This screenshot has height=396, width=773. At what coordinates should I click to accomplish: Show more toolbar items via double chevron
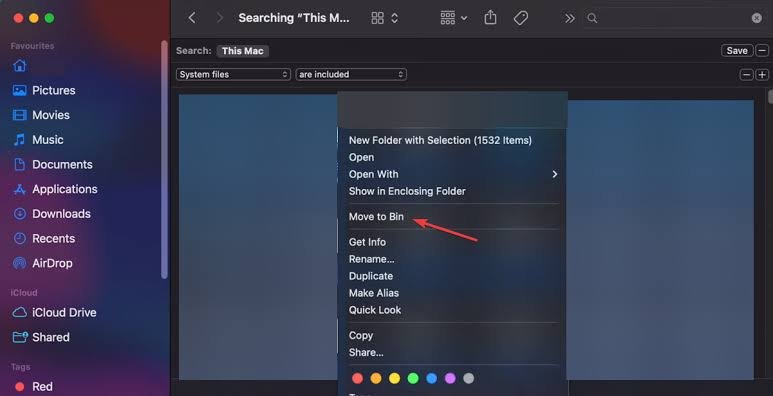[x=569, y=18]
